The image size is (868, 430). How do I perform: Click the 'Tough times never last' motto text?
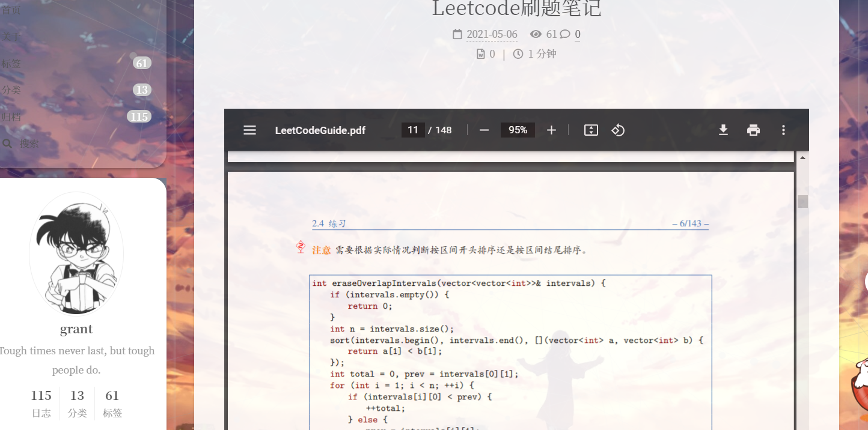tap(76, 360)
